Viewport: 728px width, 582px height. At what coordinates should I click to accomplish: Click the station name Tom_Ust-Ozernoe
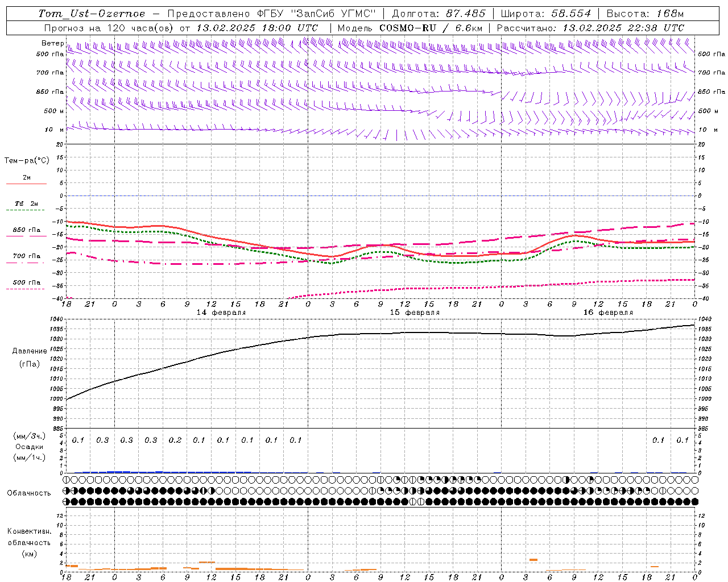tap(92, 14)
